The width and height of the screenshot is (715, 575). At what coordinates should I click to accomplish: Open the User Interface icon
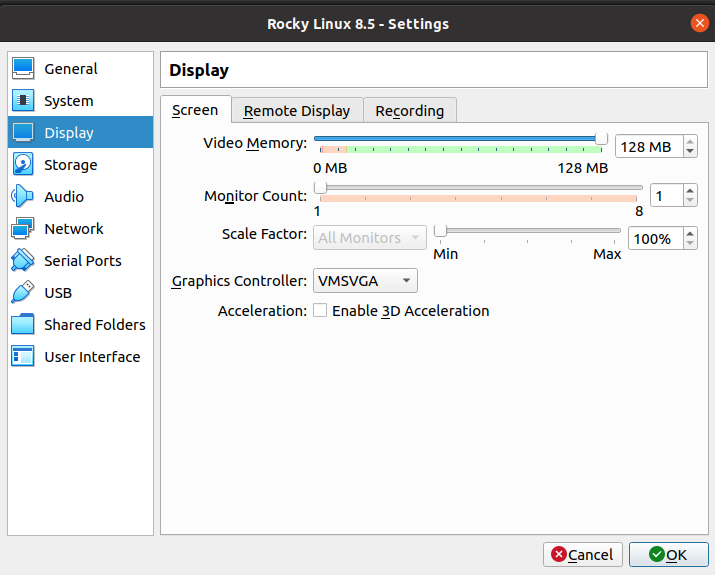[x=23, y=357]
